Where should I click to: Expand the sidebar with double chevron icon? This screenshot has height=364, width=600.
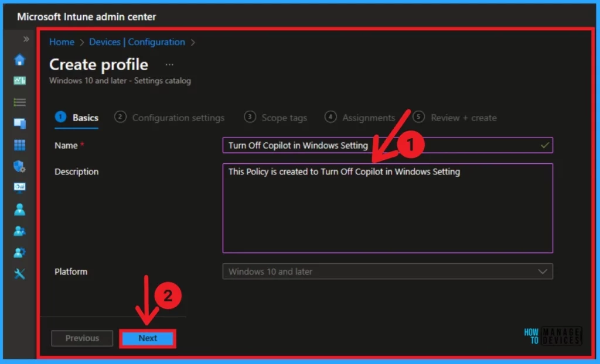click(26, 39)
